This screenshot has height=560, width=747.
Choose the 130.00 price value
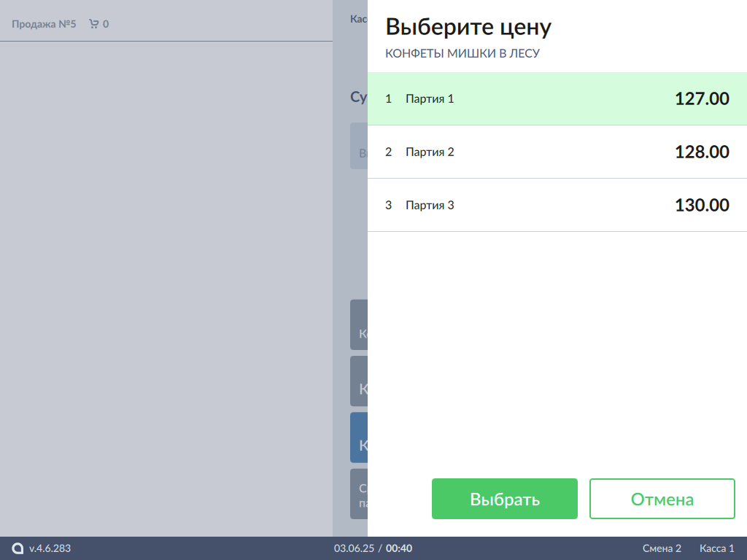pos(701,205)
